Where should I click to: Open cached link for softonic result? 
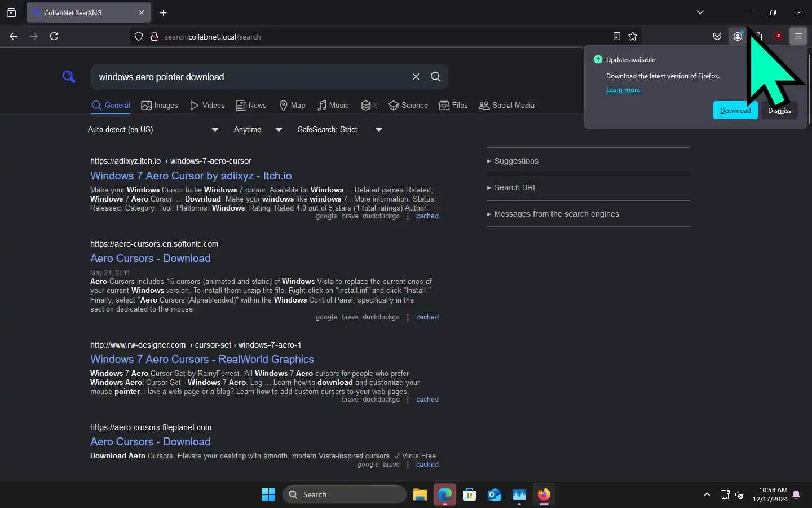point(427,317)
